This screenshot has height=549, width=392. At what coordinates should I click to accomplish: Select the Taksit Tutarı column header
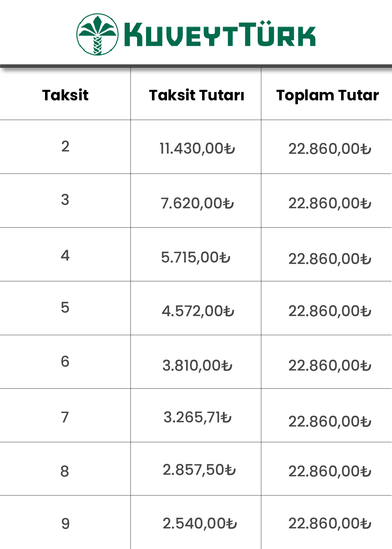click(197, 95)
